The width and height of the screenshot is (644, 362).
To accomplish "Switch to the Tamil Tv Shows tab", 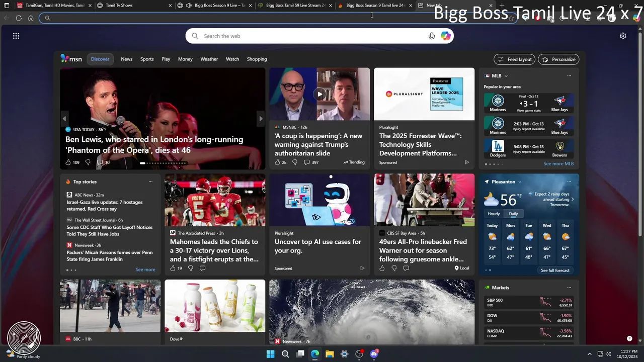I will [x=133, y=6].
